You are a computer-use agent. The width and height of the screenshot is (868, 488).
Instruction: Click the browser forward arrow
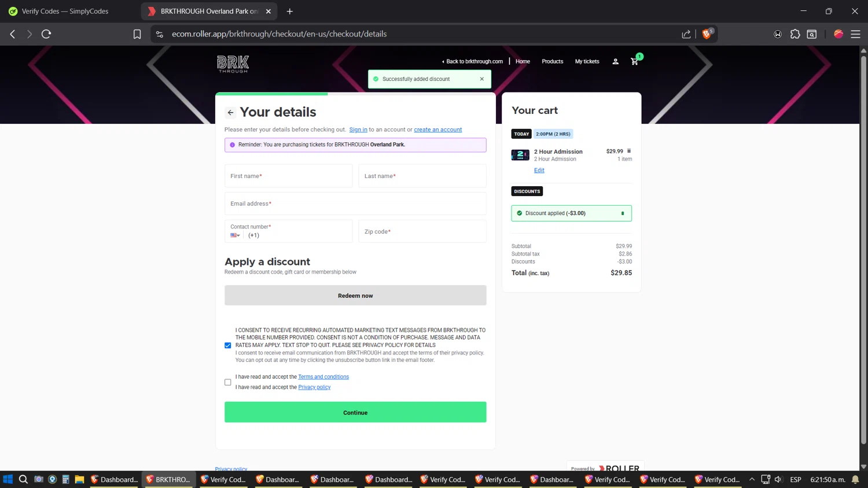tap(30, 34)
